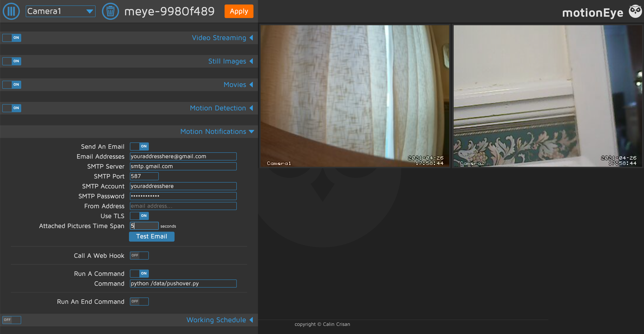
Task: Click the camera selector dropdown icon
Action: coord(91,11)
